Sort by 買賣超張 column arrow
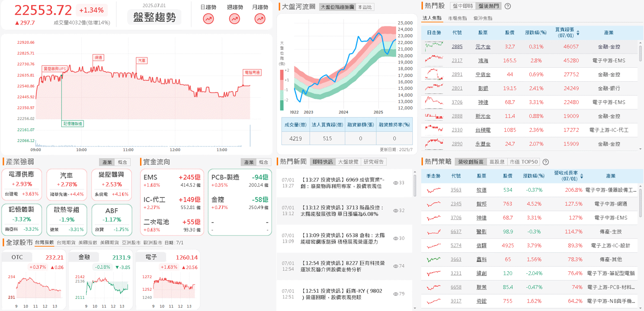The width and height of the screenshot is (644, 311). (578, 33)
